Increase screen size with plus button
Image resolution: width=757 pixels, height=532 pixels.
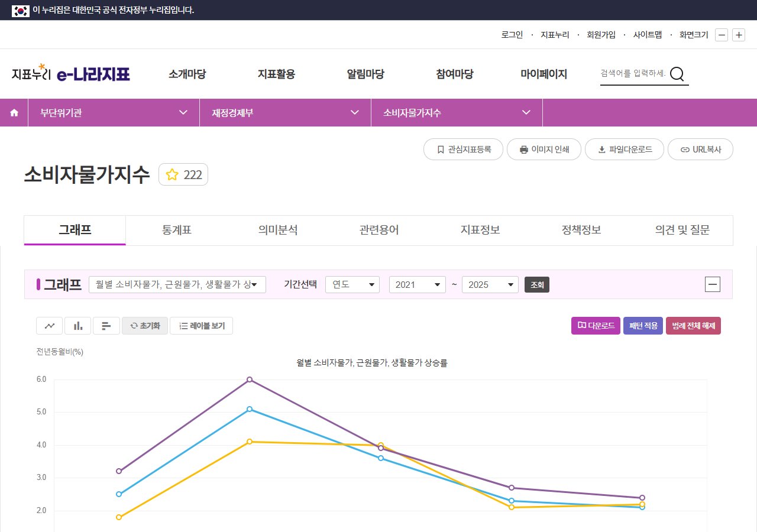[739, 35]
